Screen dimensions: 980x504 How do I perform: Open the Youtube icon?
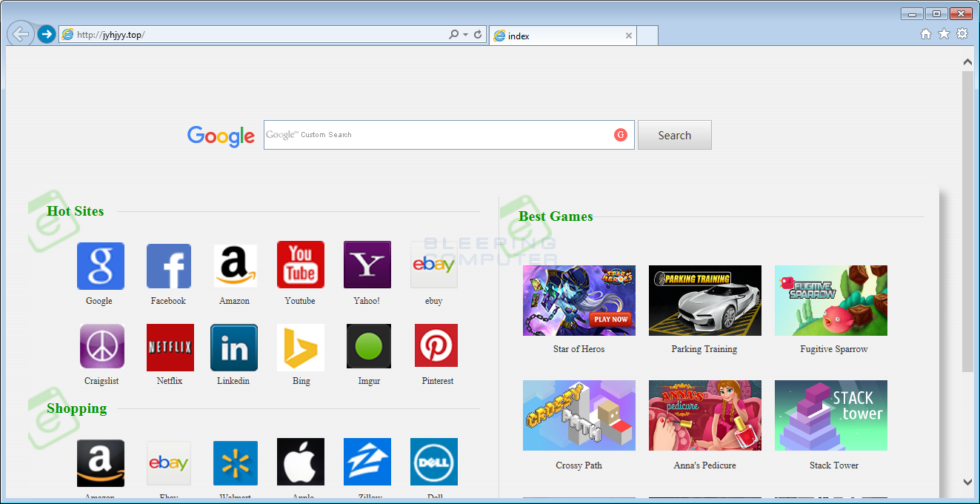(x=301, y=265)
